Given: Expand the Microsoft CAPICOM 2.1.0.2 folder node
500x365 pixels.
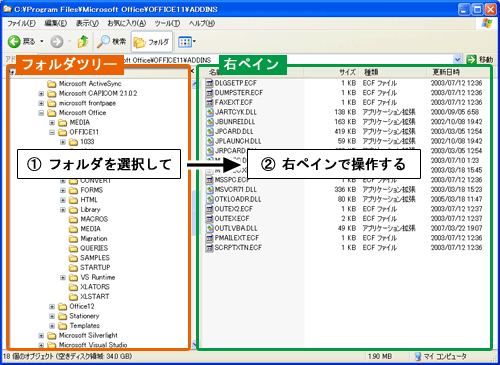Looking at the screenshot, I should 41,94.
